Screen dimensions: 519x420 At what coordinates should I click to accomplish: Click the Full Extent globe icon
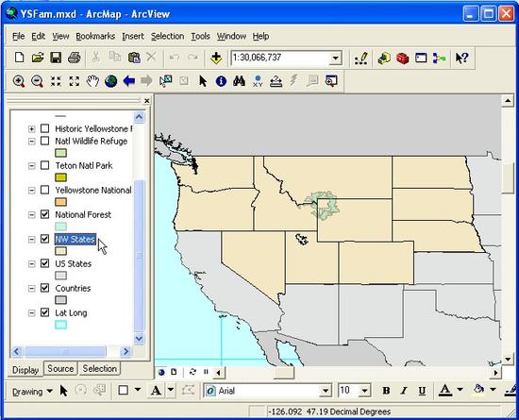111,81
